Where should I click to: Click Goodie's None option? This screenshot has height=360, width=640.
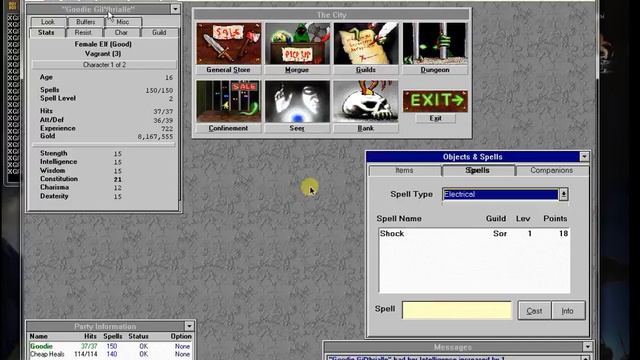point(182,346)
